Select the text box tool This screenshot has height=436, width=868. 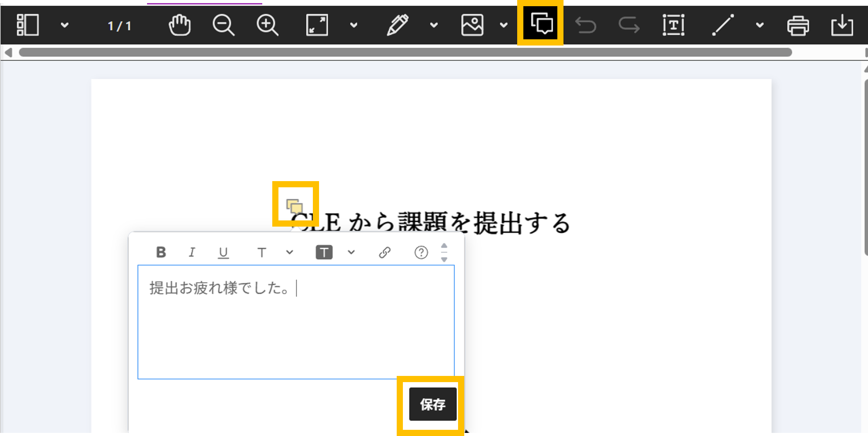pyautogui.click(x=673, y=25)
